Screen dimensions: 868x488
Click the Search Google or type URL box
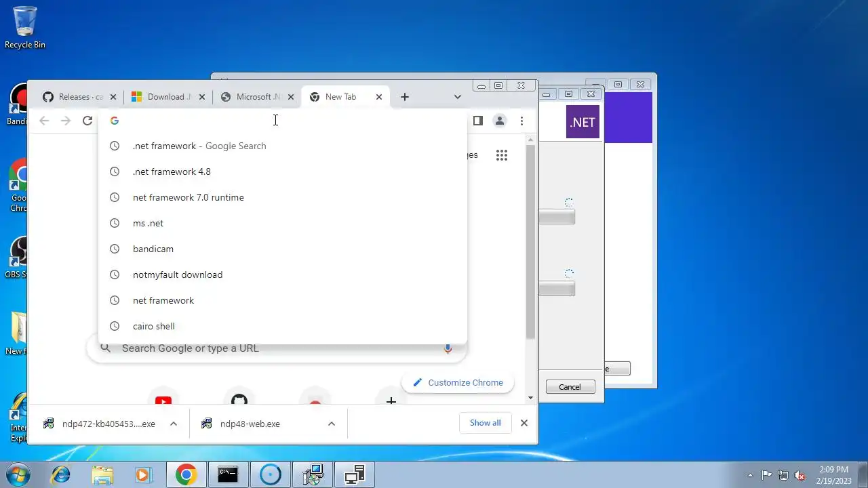pyautogui.click(x=277, y=348)
